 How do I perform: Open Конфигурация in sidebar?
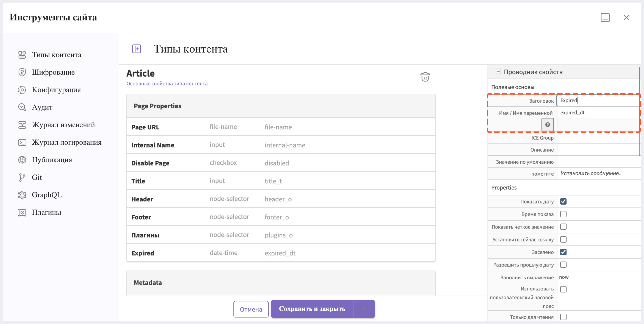coord(56,90)
